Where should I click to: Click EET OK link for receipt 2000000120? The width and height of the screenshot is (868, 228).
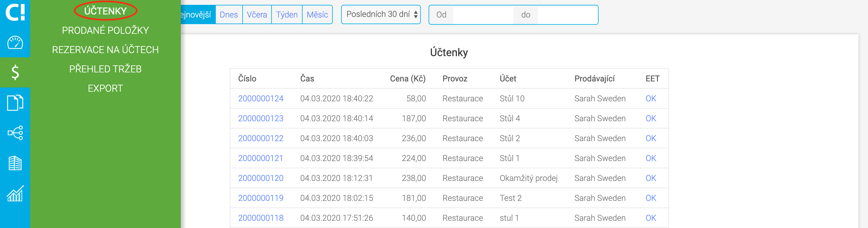pos(651,178)
